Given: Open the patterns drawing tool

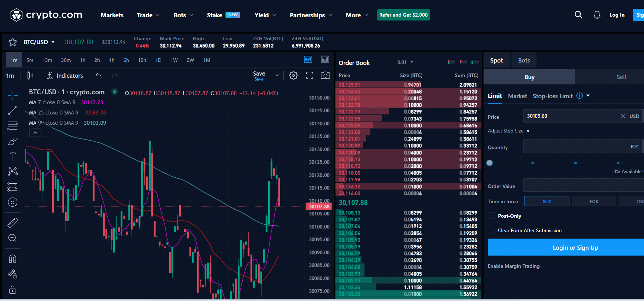Looking at the screenshot, I should click(x=13, y=172).
